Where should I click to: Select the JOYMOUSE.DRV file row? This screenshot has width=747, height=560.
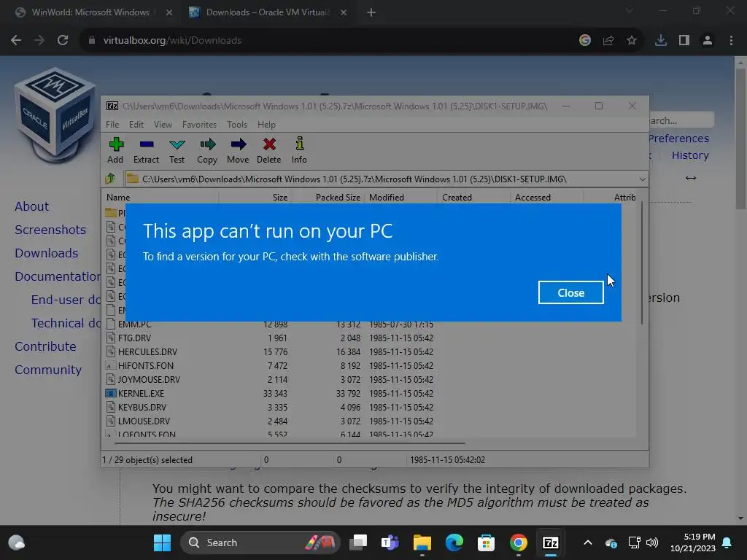coord(370,379)
